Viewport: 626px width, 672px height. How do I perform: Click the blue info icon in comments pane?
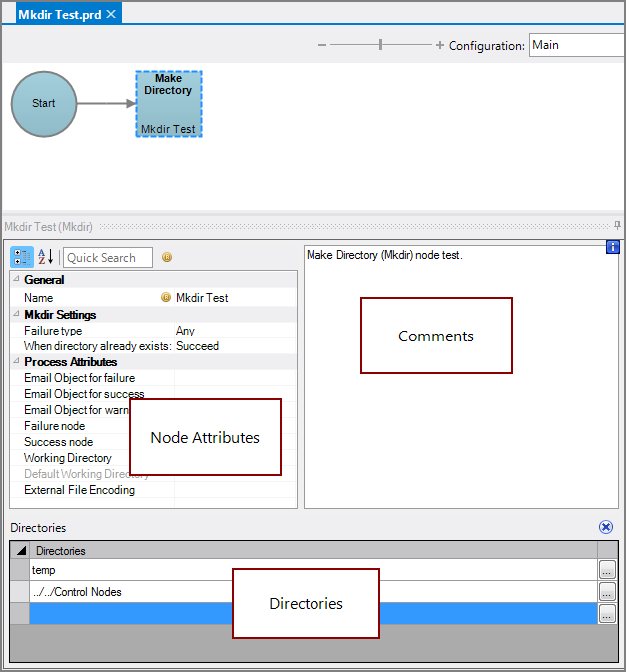(x=613, y=247)
